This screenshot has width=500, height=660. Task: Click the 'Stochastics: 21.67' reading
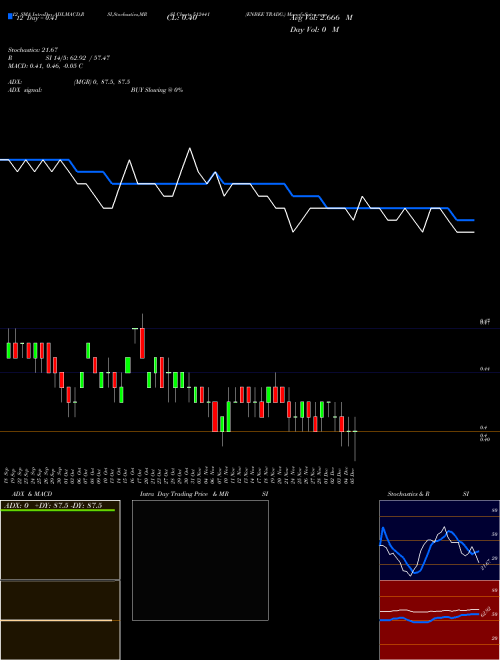pos(33,50)
